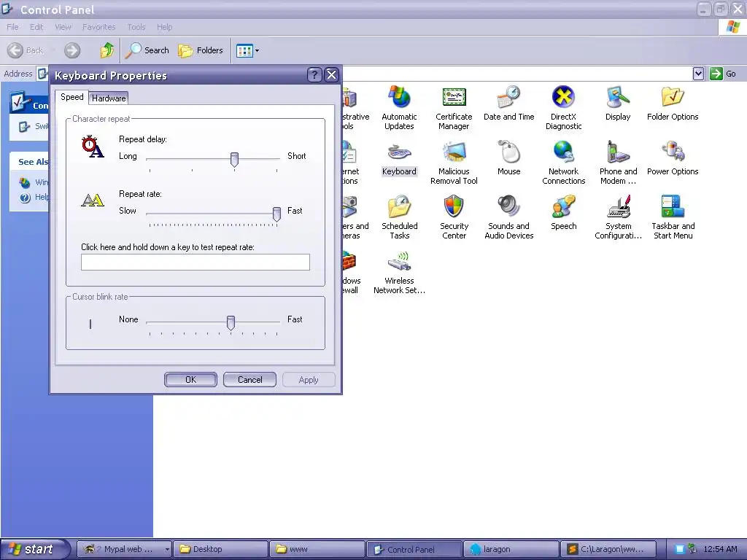Switch to Mypal web taskbar item
The image size is (747, 560).
coord(124,549)
